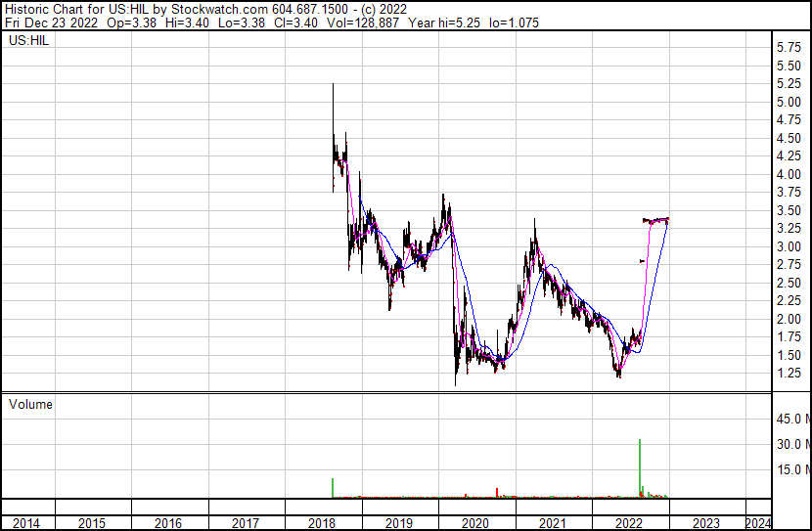Image resolution: width=812 pixels, height=531 pixels.
Task: Click the 45.0 M volume axis label
Action: [790, 420]
